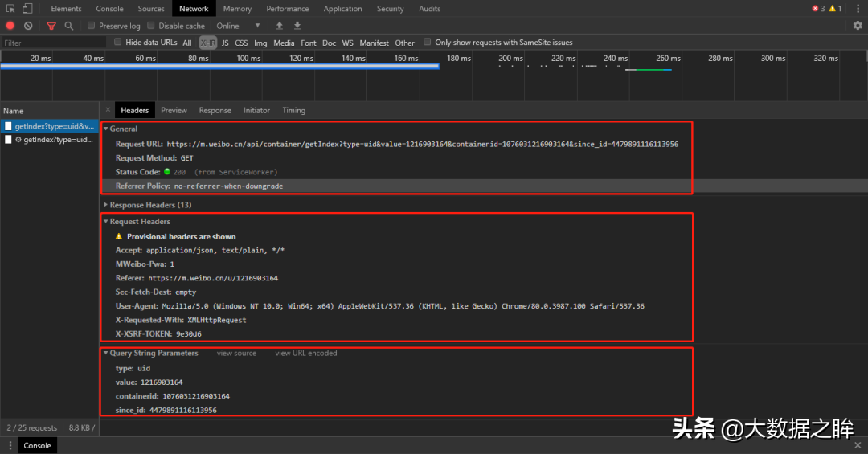Enable Disable cache checkbox
The height and width of the screenshot is (454, 868).
(151, 26)
